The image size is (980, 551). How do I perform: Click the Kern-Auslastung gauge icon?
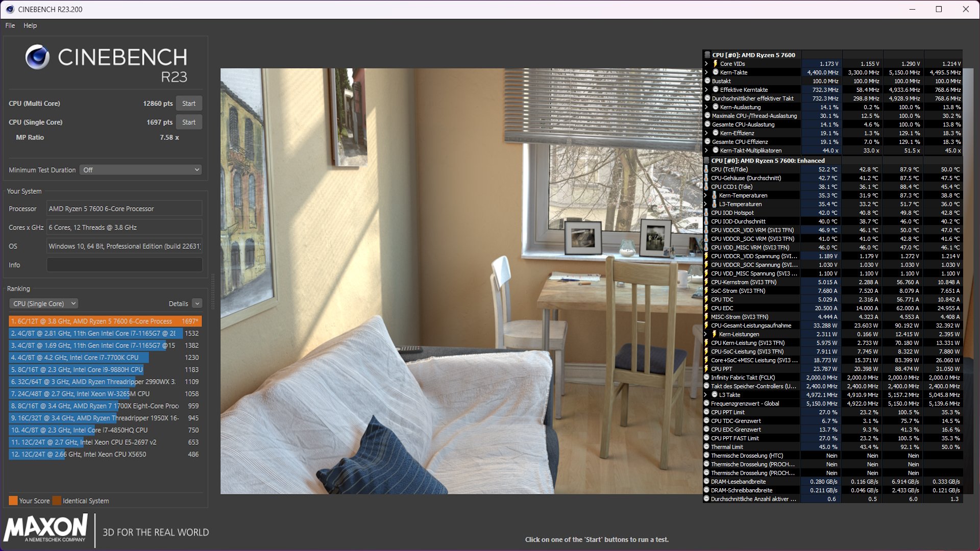click(715, 107)
